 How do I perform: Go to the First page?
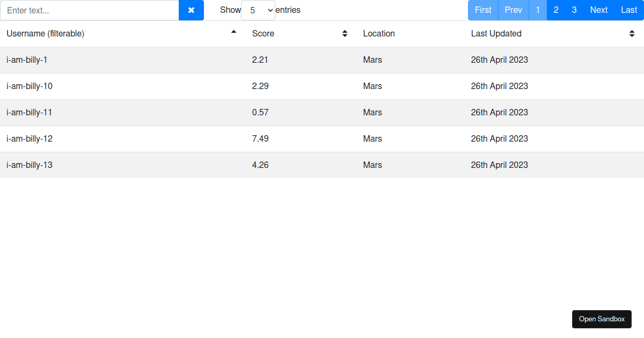pyautogui.click(x=483, y=10)
